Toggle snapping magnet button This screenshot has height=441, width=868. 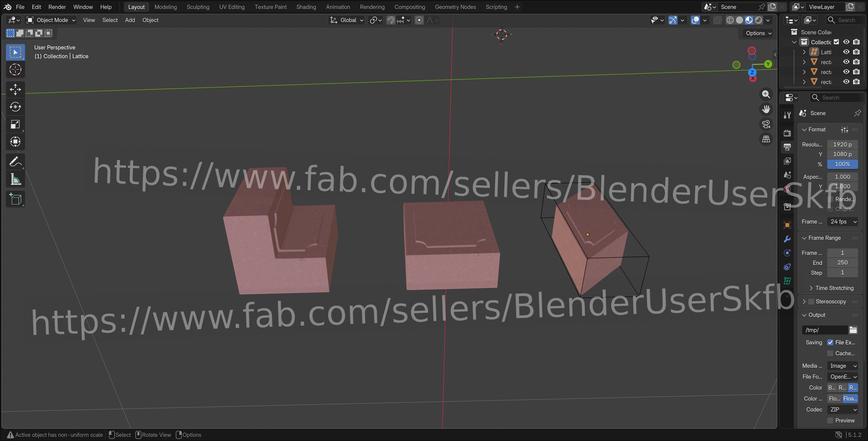click(391, 20)
